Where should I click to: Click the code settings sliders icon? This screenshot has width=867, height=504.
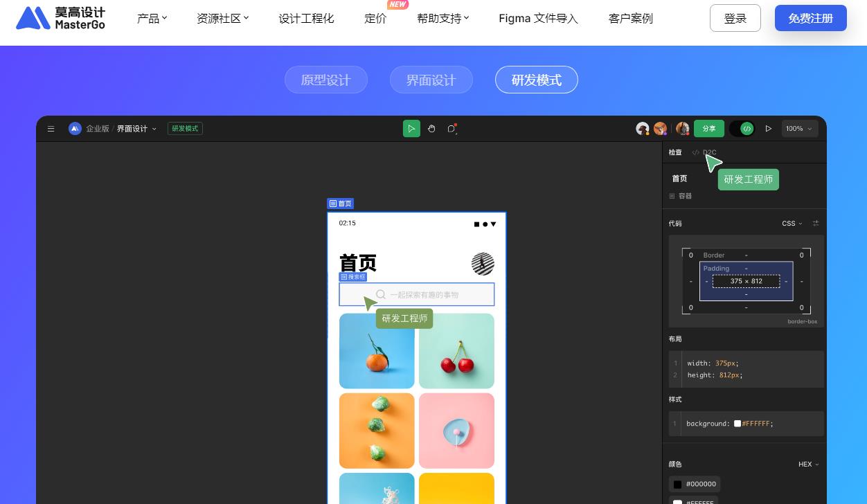coord(816,224)
